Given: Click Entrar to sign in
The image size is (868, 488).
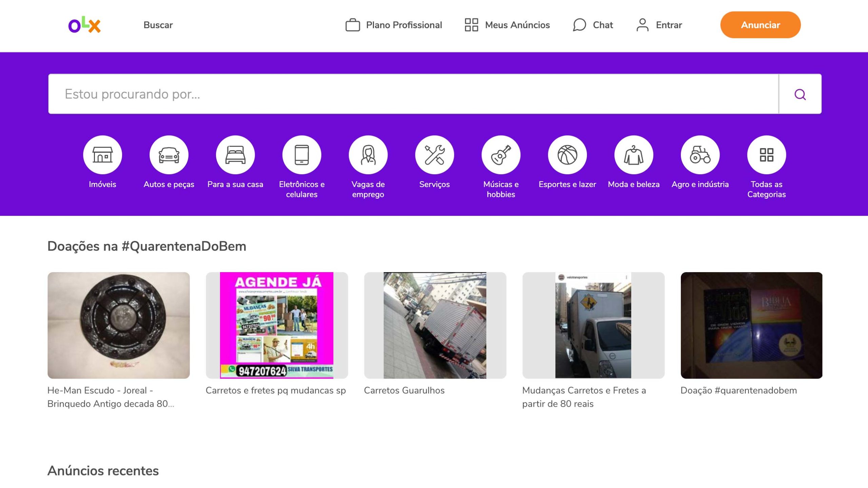Looking at the screenshot, I should [659, 25].
